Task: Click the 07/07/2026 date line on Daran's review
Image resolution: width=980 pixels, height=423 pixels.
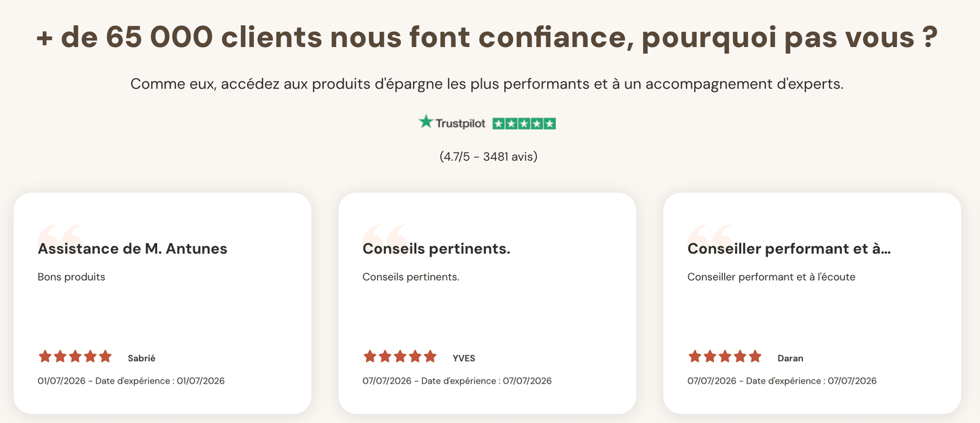Action: tap(782, 381)
